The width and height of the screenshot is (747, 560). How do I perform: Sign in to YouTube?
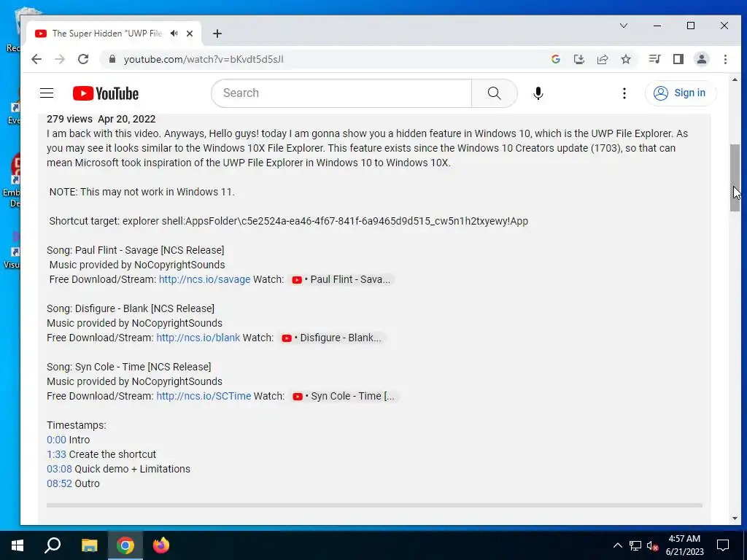point(679,93)
